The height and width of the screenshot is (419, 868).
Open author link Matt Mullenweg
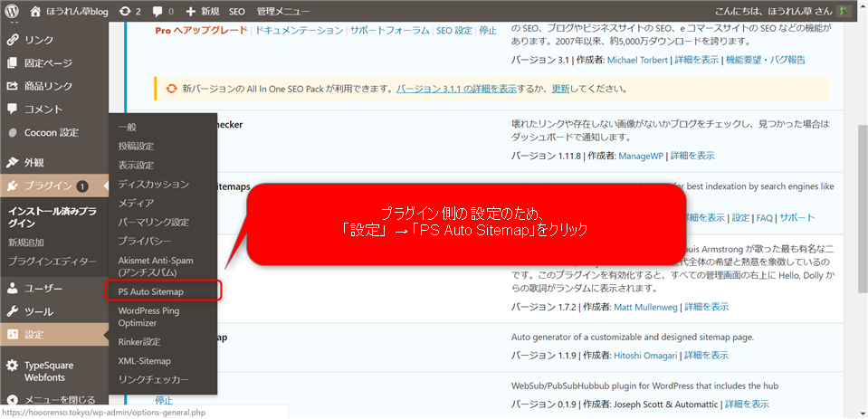tap(645, 307)
